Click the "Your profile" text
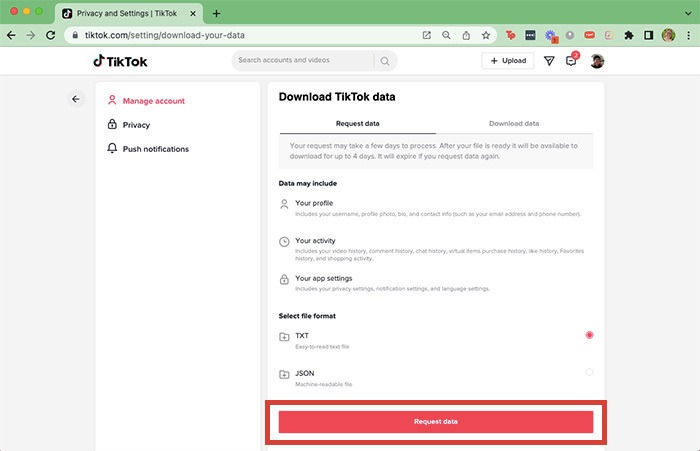The image size is (700, 451). (x=314, y=203)
